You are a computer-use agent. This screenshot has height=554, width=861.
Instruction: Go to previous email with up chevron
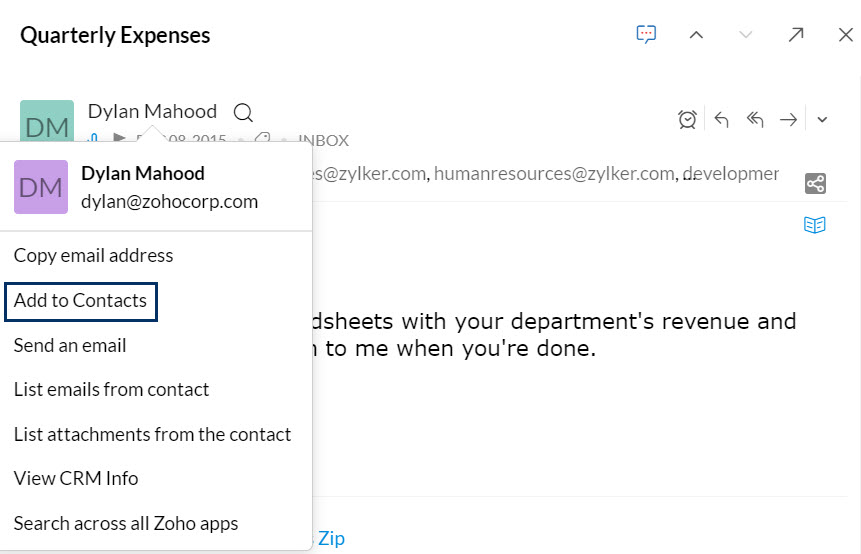click(696, 35)
